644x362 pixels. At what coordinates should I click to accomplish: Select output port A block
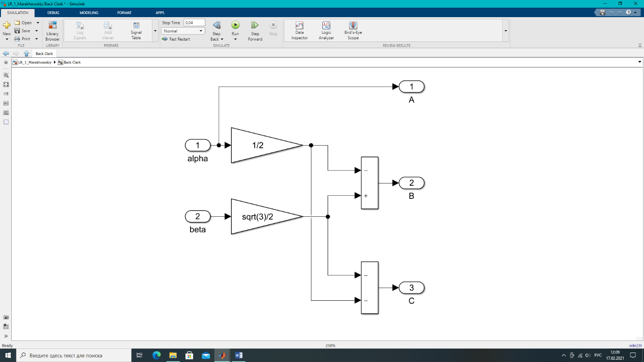[x=412, y=87]
